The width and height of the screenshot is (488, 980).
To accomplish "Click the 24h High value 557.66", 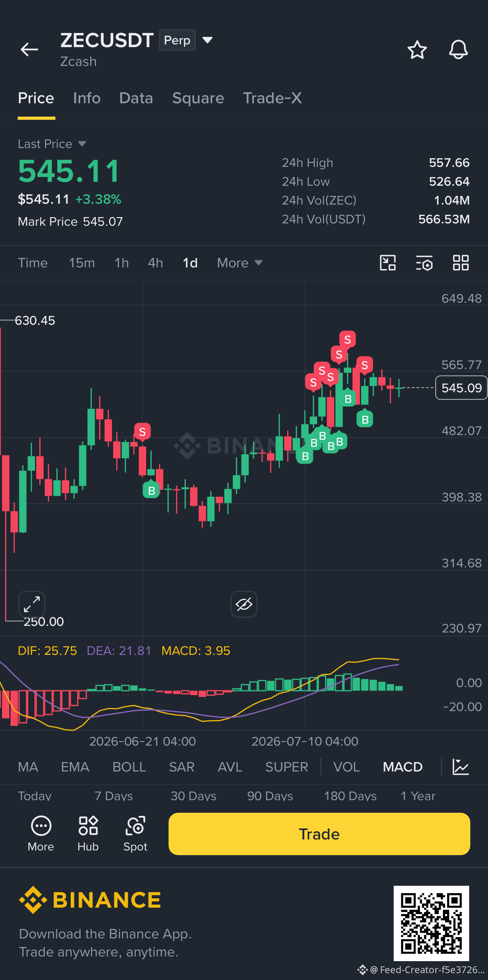I will coord(449,163).
